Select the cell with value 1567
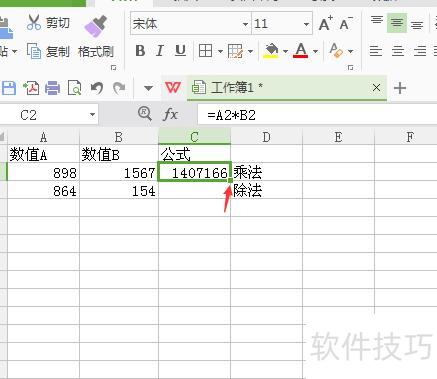This screenshot has height=379, width=437. click(119, 172)
